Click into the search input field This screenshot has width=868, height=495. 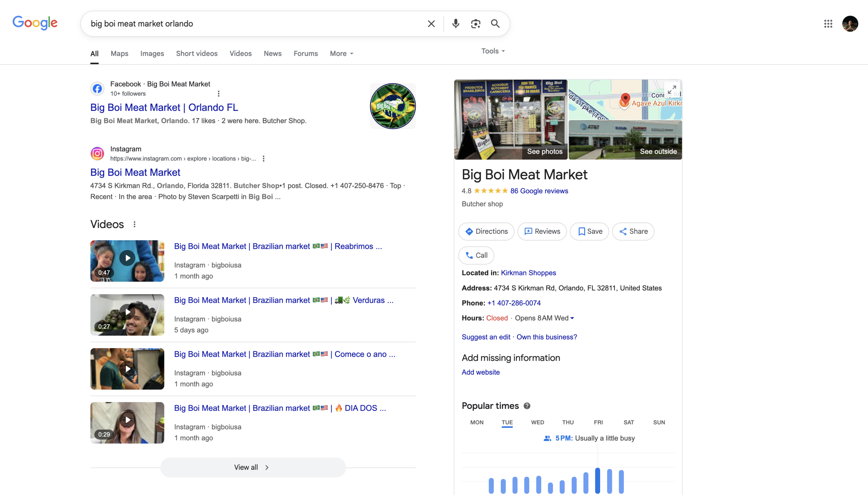point(255,23)
